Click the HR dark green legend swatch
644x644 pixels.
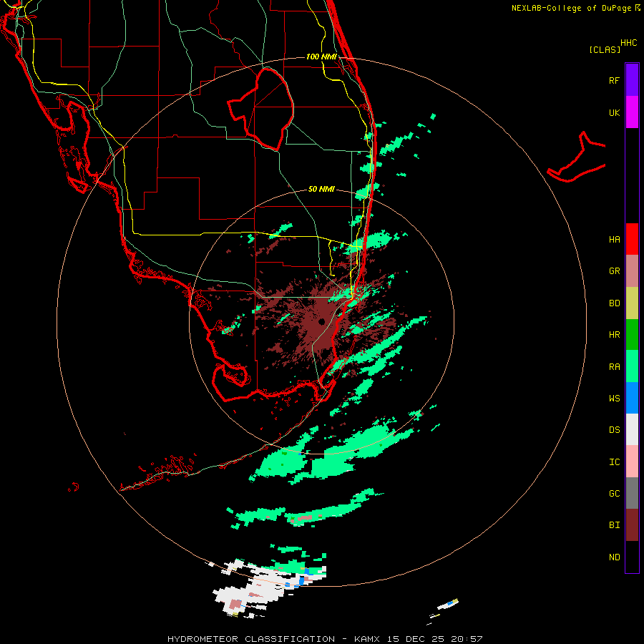pyautogui.click(x=632, y=335)
